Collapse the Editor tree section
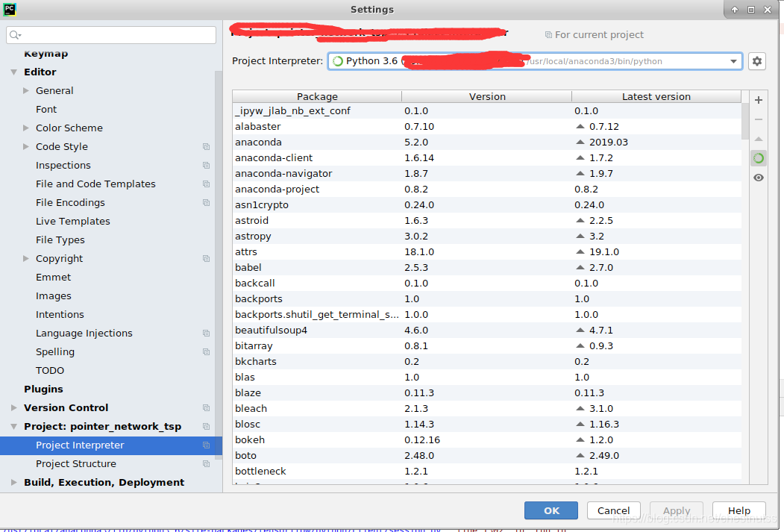784x532 pixels. tap(14, 72)
